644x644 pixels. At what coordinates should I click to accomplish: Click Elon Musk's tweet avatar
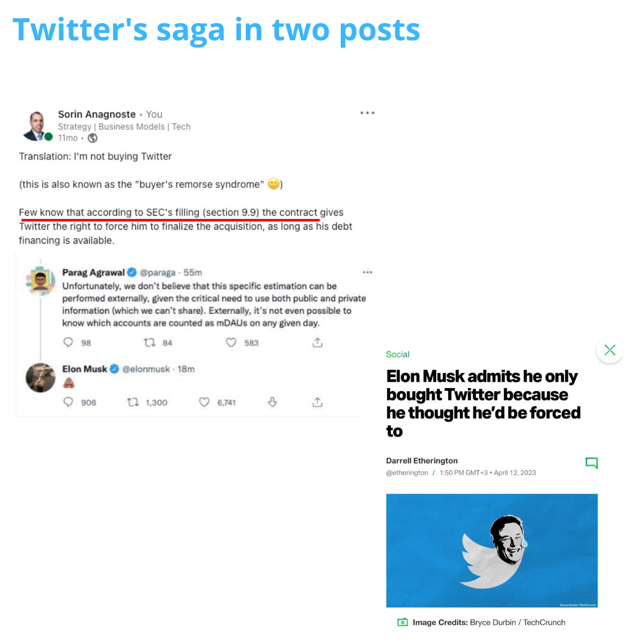[41, 378]
